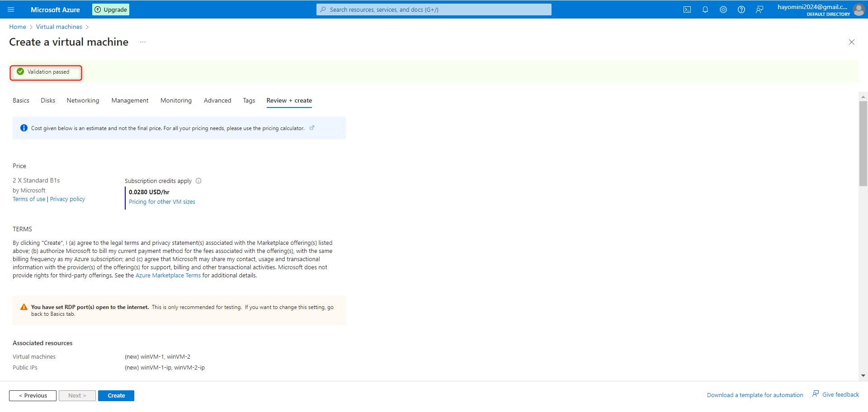Open the Azure portal hamburger menu
868x412 pixels.
point(11,9)
